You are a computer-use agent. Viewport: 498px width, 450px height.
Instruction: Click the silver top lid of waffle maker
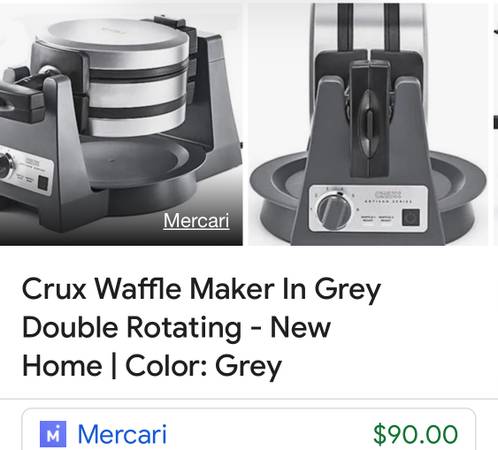(115, 39)
